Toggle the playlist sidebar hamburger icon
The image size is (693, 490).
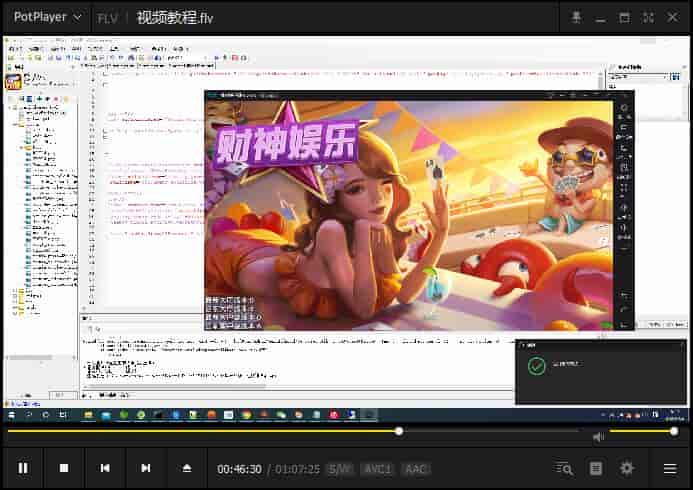(x=670, y=468)
